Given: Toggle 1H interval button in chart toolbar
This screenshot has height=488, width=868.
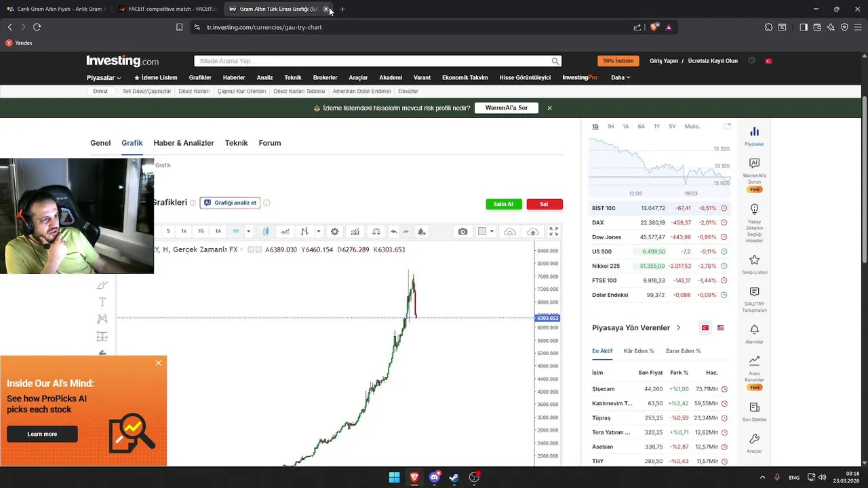Looking at the screenshot, I should click(x=236, y=231).
